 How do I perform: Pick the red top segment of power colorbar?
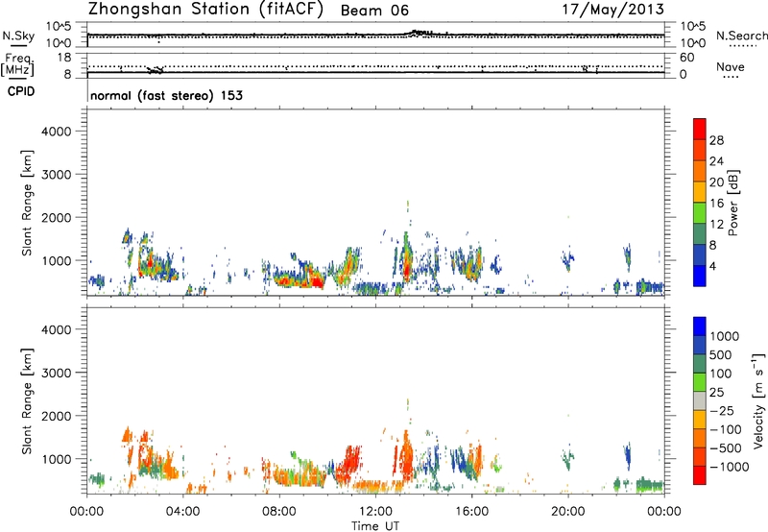[x=700, y=129]
